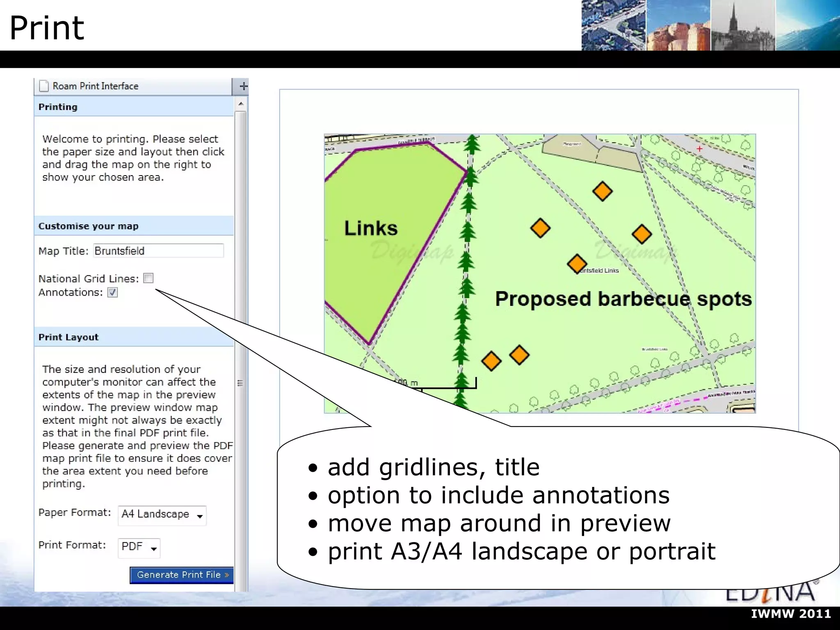Toggle the Annotations checkbox

[113, 292]
